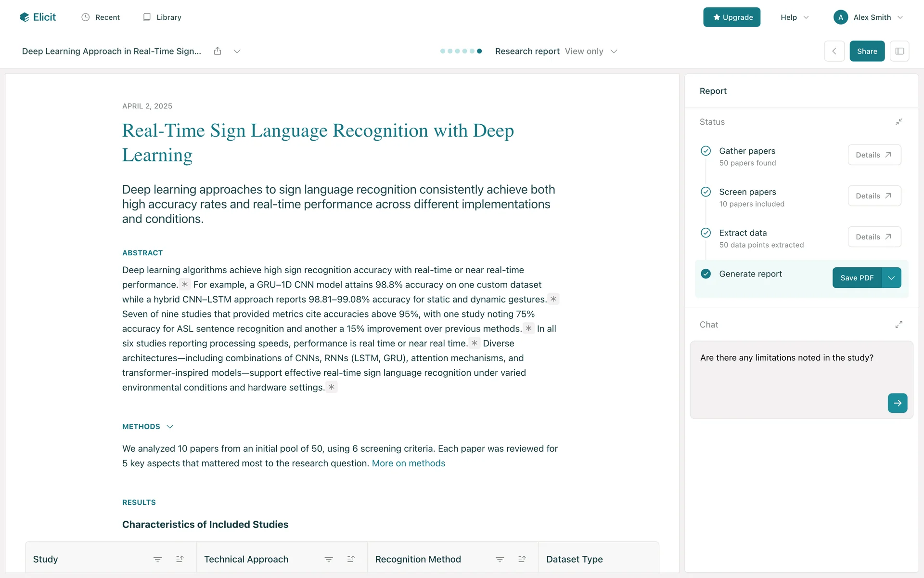Expand the Chat section icon
The image size is (924, 578).
[898, 325]
